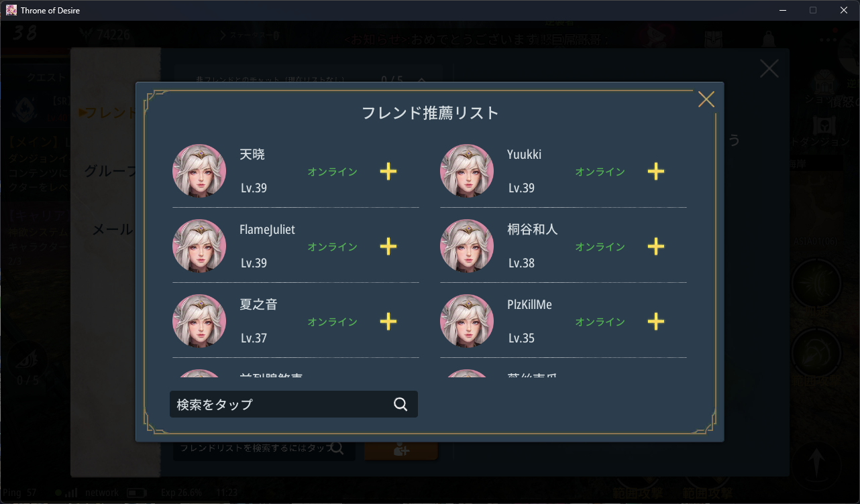Open FlameJuliet's avatar portrait
Screen dimensions: 860x504
click(199, 246)
